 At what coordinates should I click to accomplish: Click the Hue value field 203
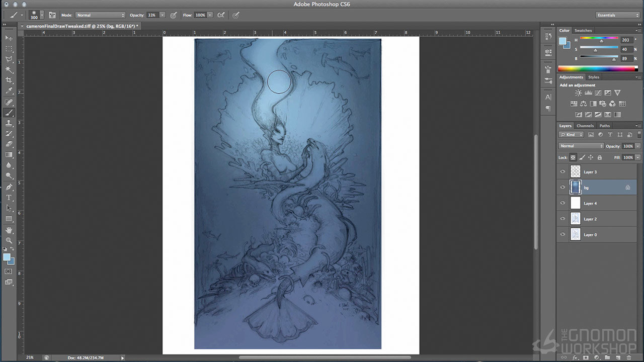tap(626, 40)
